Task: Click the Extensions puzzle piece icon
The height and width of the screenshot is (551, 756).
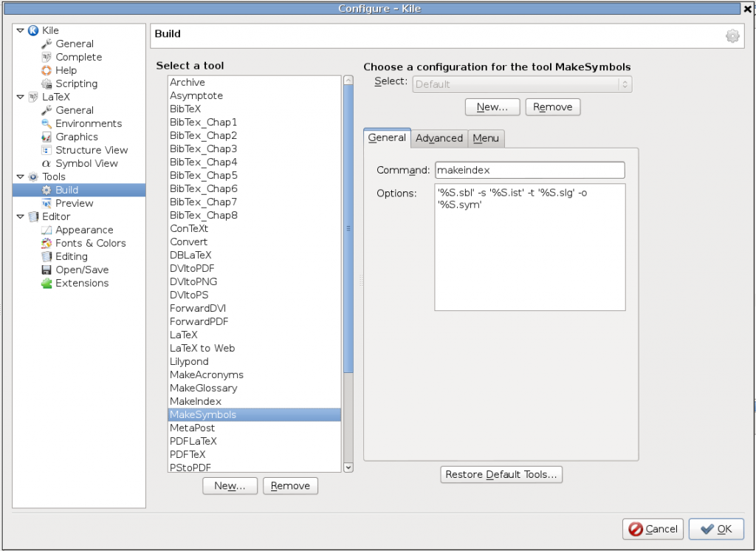Action: 47,283
